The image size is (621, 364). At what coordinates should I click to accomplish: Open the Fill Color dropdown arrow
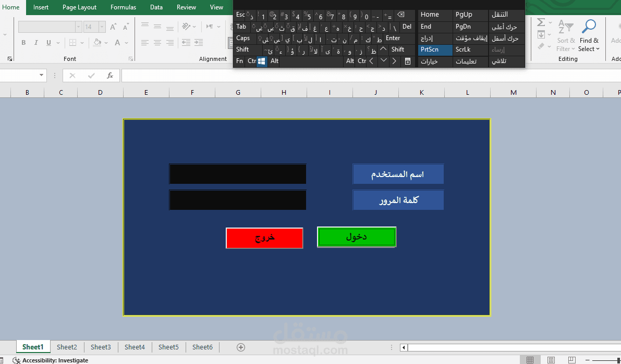(x=106, y=43)
